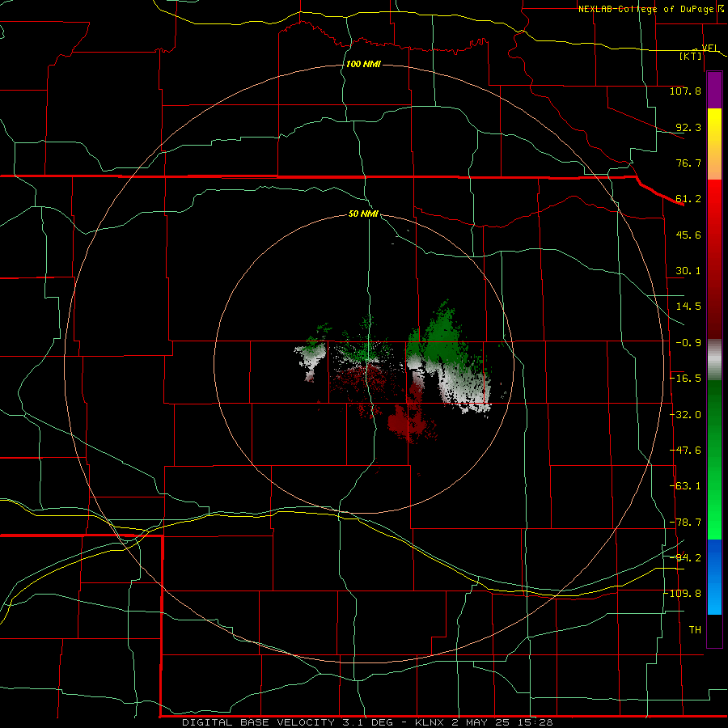Click the 45.6 value on the velocity scale
The width and height of the screenshot is (728, 728).
pyautogui.click(x=688, y=235)
